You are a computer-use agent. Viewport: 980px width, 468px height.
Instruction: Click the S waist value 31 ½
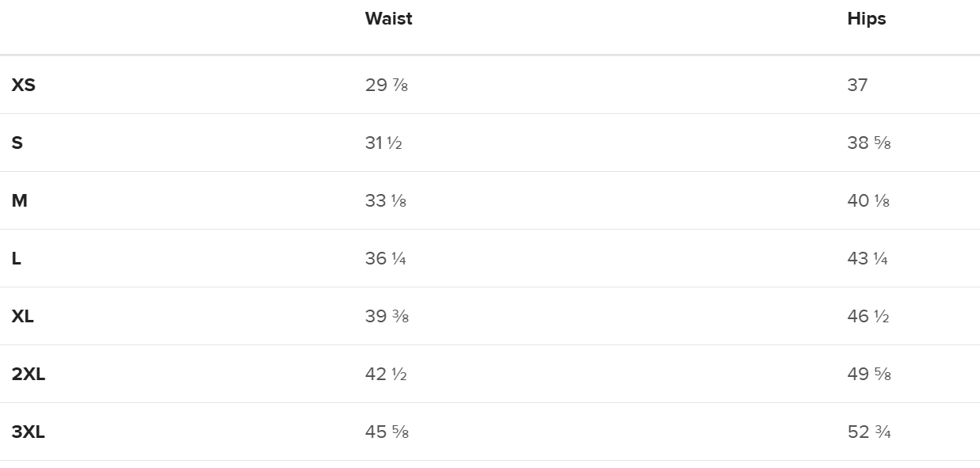383,143
